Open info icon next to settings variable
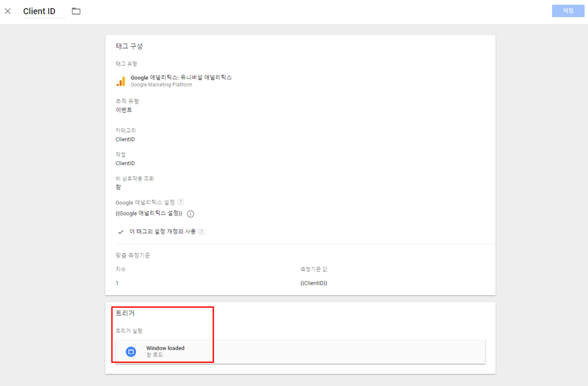Viewport: 588px width, 386px height. pos(190,214)
